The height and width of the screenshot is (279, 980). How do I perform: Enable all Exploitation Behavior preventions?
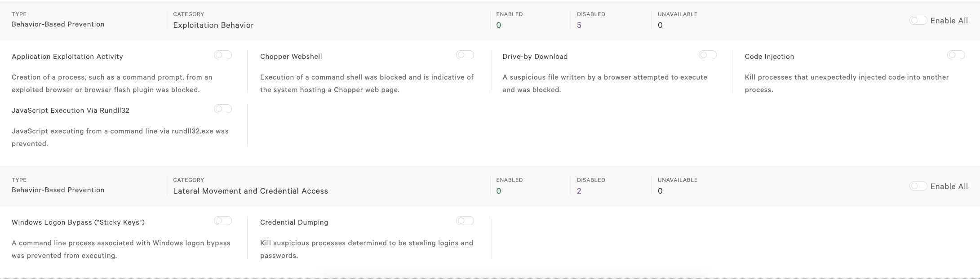(918, 21)
